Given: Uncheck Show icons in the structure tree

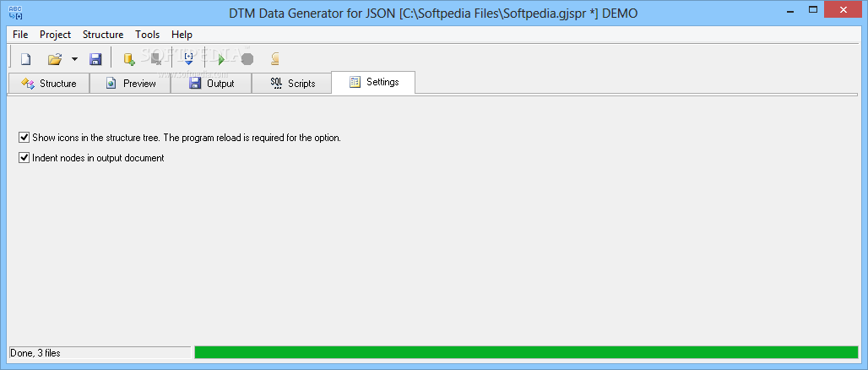Looking at the screenshot, I should 24,138.
